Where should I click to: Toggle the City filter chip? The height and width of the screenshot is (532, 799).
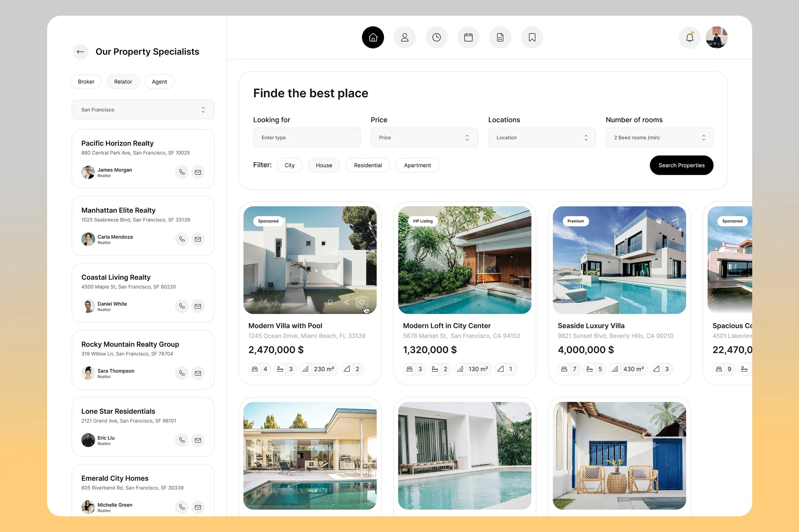[x=290, y=165]
